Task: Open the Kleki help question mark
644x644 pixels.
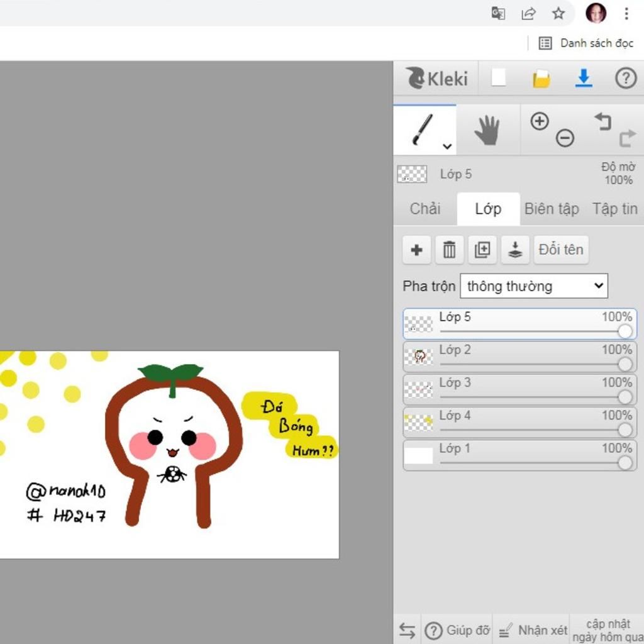Action: tap(626, 78)
